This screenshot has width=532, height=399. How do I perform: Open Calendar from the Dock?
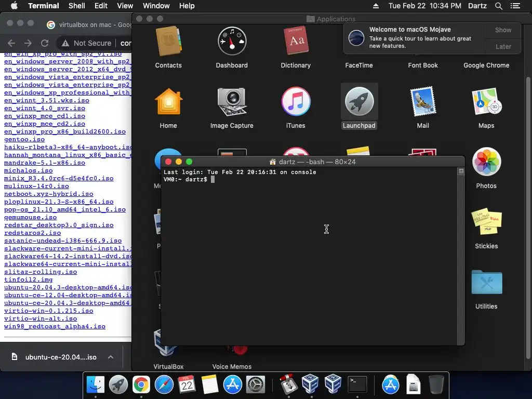tap(187, 384)
